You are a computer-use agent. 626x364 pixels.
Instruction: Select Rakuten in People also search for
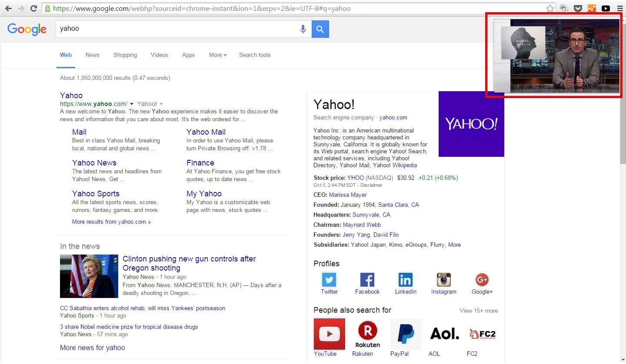point(368,334)
